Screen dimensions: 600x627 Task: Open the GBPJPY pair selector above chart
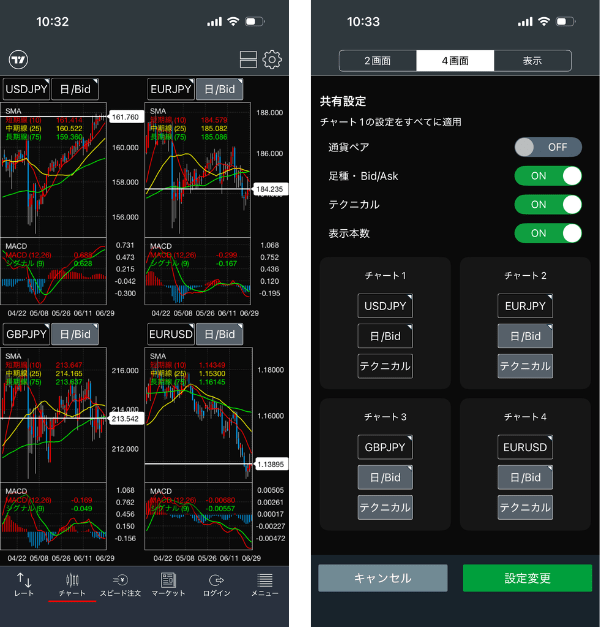pyautogui.click(x=26, y=334)
